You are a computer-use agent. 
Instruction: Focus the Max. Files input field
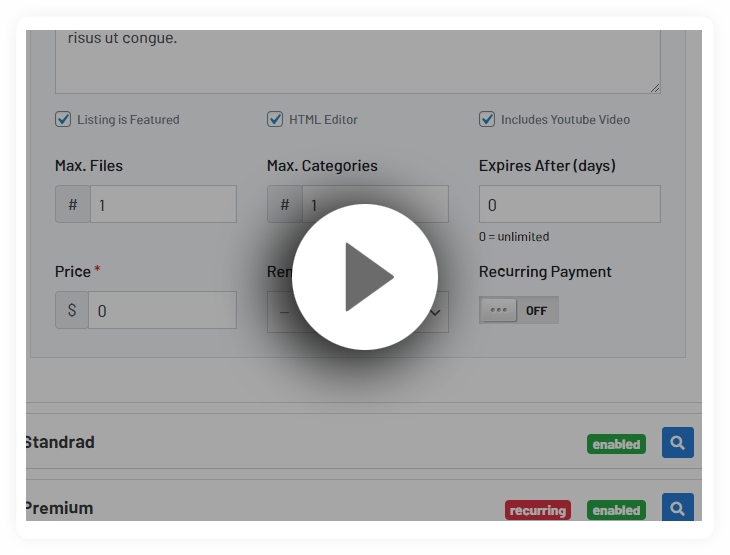tap(163, 204)
